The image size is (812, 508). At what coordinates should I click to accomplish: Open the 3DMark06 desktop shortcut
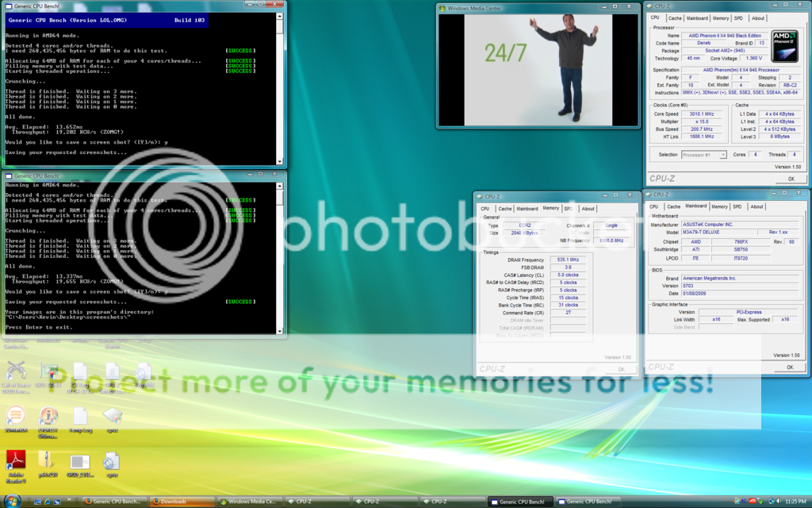point(16,420)
